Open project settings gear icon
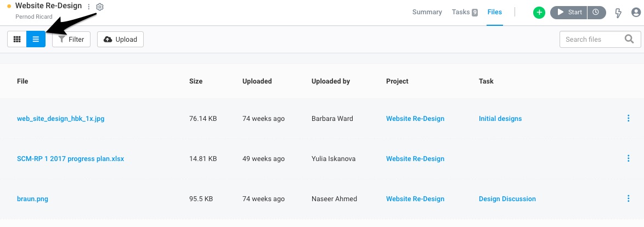 tap(100, 7)
